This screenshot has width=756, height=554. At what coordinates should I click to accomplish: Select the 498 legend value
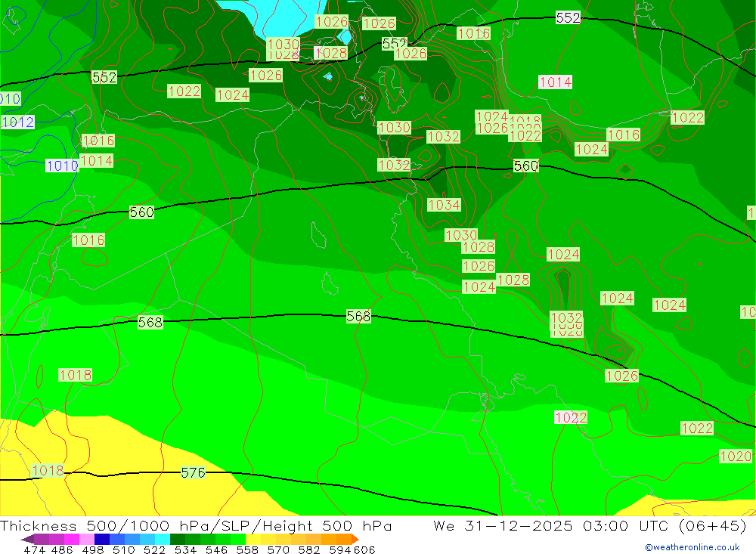click(x=92, y=549)
